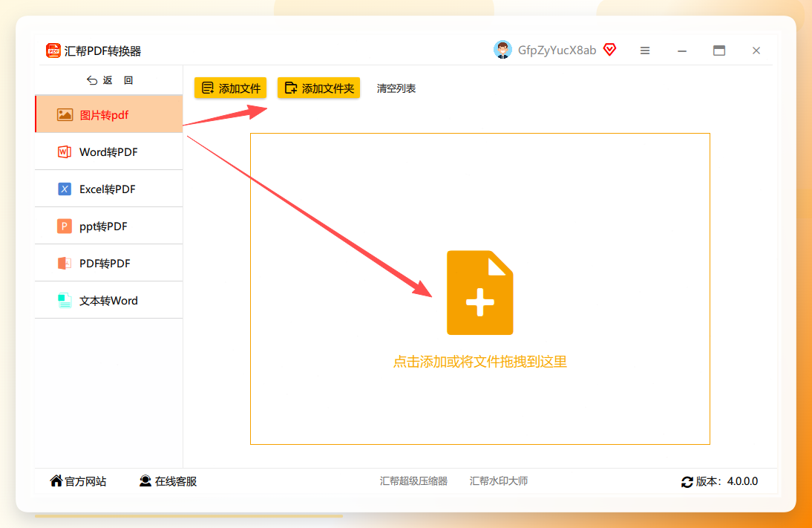
Task: Close the converter window
Action: tap(756, 50)
